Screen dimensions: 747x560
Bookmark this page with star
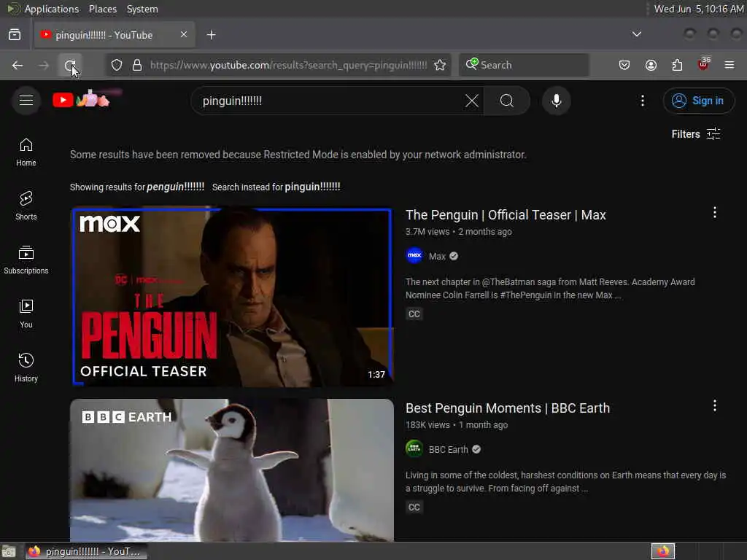[x=440, y=65]
